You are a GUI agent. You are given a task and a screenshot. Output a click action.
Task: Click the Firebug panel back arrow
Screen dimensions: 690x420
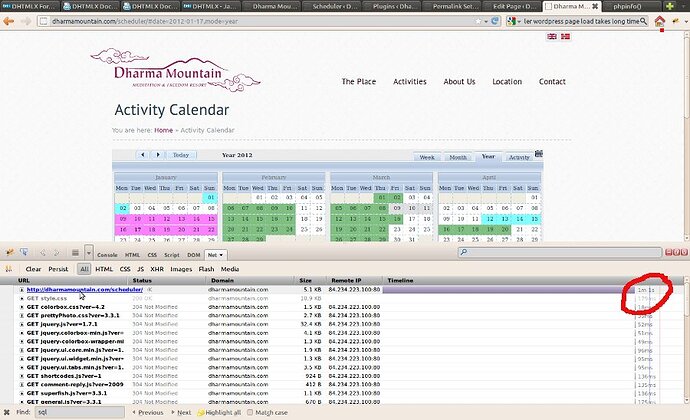tap(43, 253)
